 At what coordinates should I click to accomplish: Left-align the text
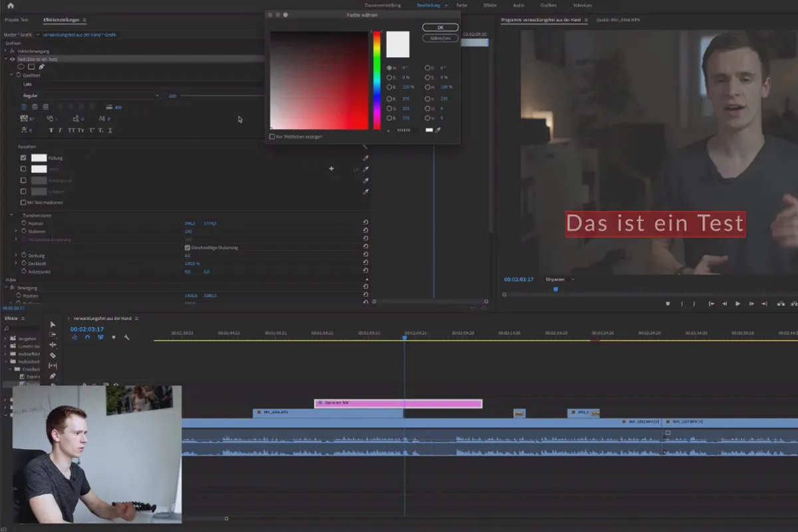25,106
